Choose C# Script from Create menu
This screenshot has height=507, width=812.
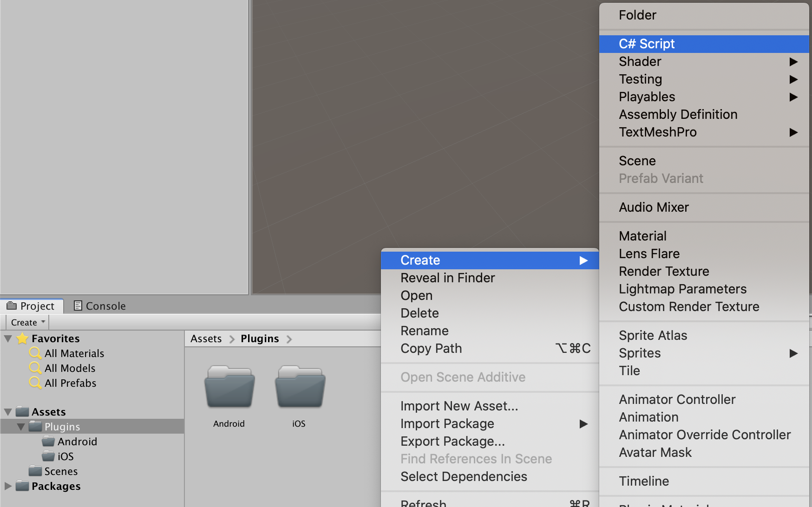(x=704, y=44)
